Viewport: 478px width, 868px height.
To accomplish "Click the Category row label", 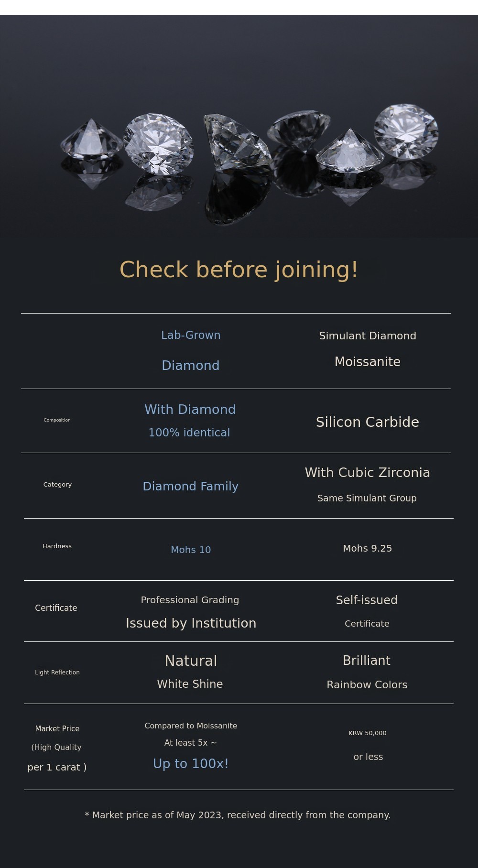I will click(57, 485).
